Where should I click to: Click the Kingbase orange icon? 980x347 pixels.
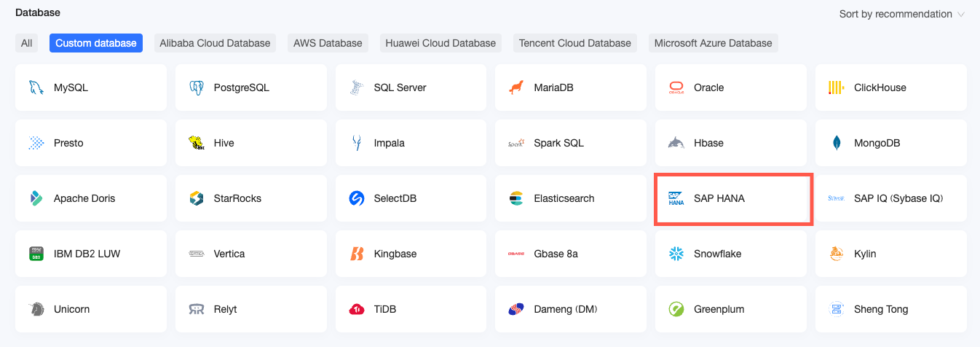[356, 254]
